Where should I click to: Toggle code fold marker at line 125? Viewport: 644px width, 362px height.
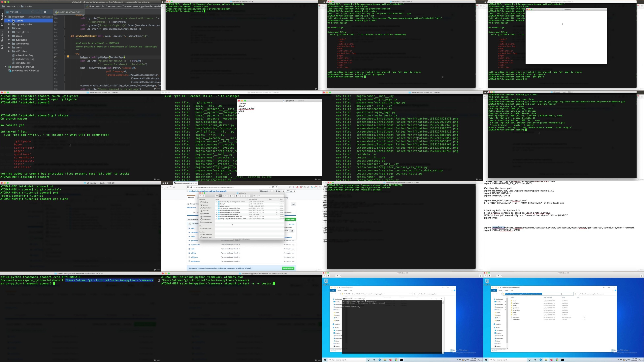point(64,36)
